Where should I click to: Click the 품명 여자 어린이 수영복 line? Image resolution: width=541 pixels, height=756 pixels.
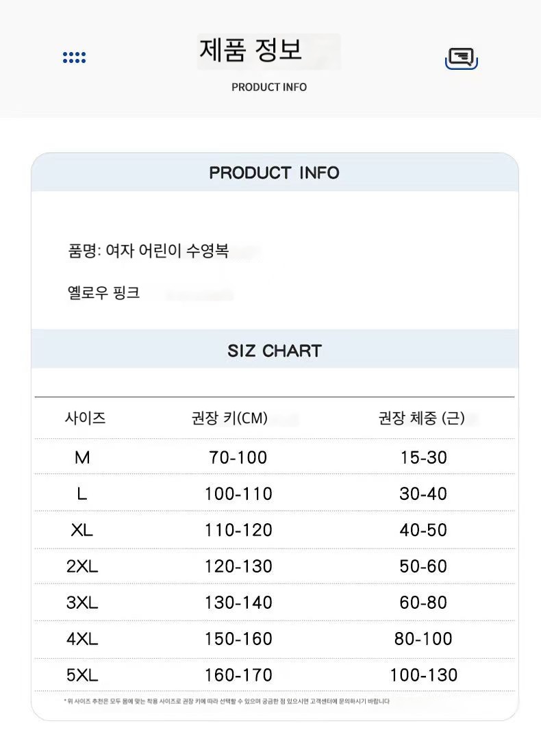pos(149,251)
